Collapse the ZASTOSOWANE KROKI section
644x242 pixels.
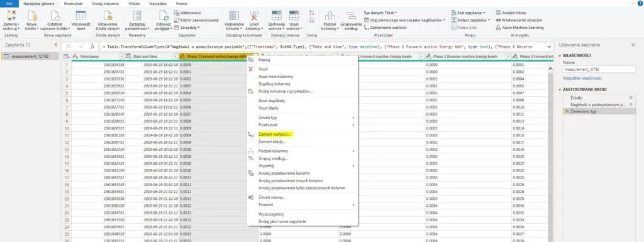(560, 89)
